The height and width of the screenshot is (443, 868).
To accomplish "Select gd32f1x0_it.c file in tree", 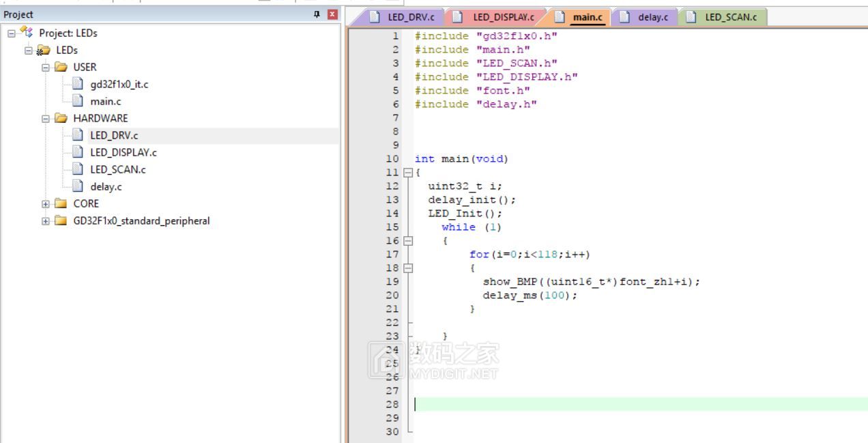I will click(119, 84).
